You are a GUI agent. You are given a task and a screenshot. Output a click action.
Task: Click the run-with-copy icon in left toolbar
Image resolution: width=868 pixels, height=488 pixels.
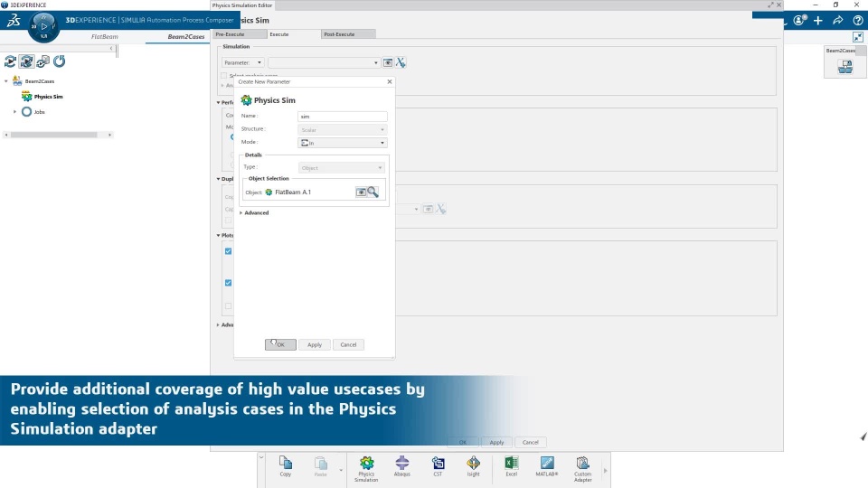coord(42,61)
